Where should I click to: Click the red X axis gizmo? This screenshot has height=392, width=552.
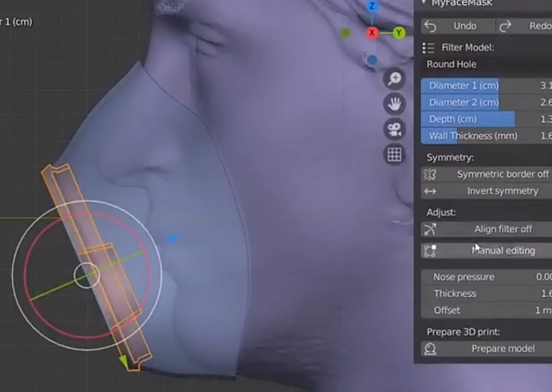tap(372, 33)
